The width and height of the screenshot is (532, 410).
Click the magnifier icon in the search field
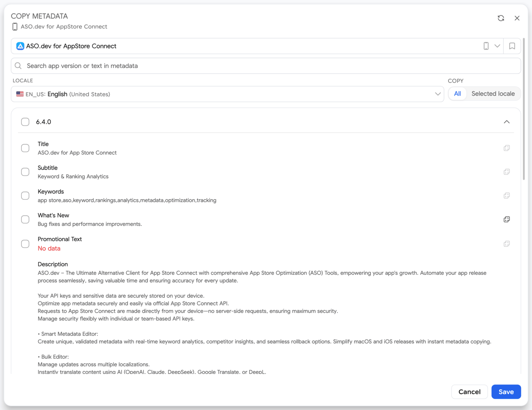(x=18, y=66)
